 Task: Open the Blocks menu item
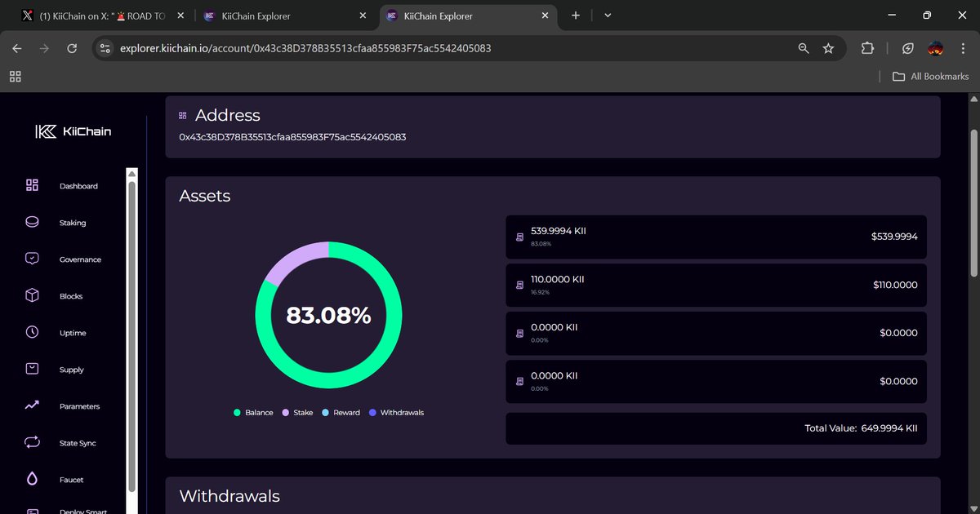click(71, 296)
